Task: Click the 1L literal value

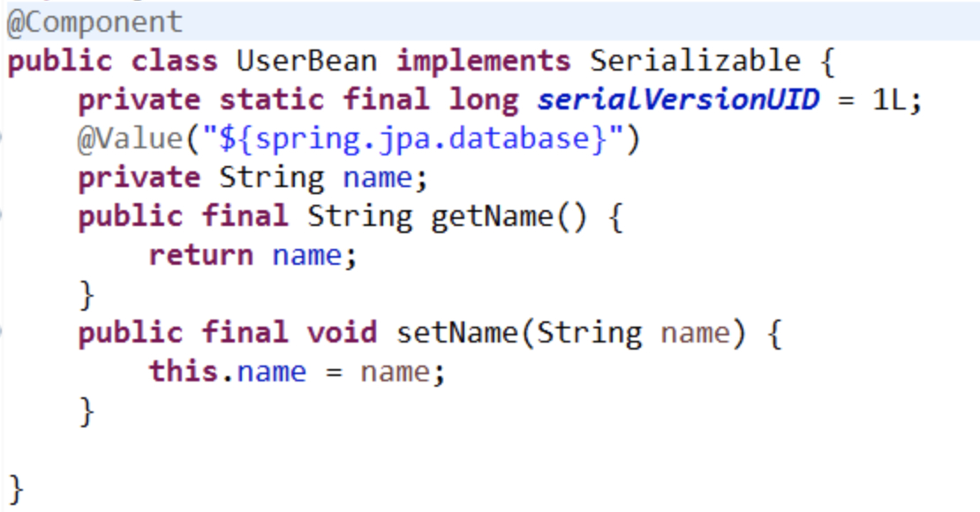Action: point(889,100)
